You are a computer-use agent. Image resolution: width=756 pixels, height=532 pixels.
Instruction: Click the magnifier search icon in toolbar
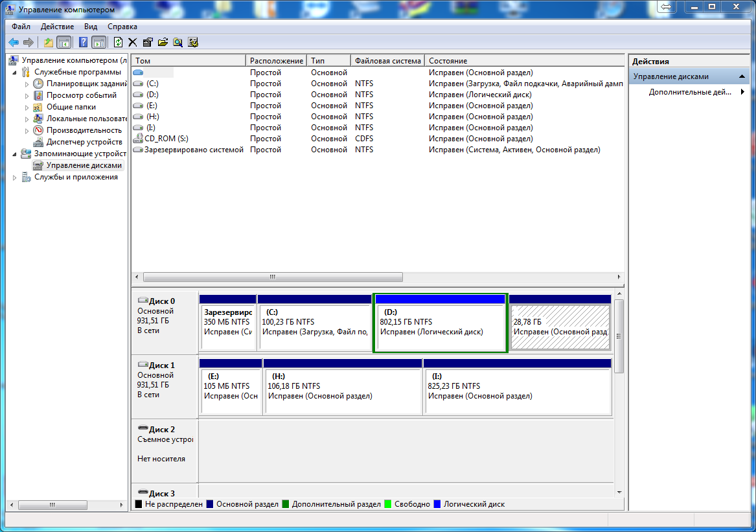(178, 42)
